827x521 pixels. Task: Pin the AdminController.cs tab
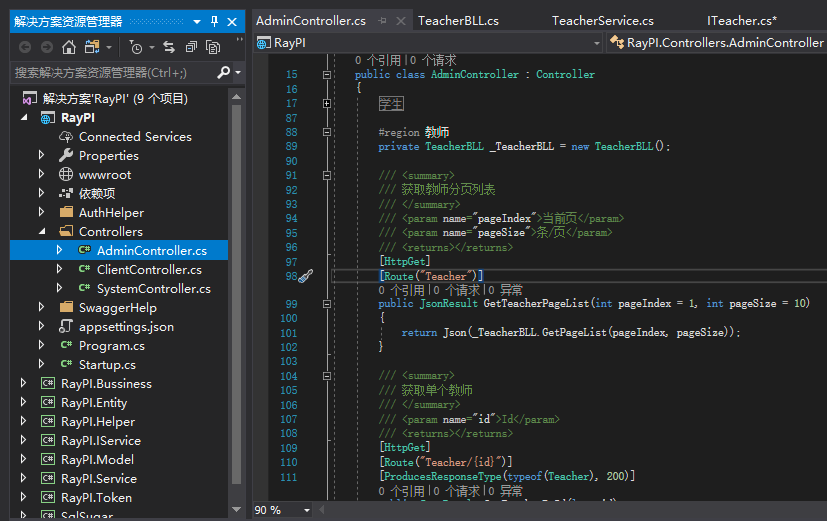382,21
